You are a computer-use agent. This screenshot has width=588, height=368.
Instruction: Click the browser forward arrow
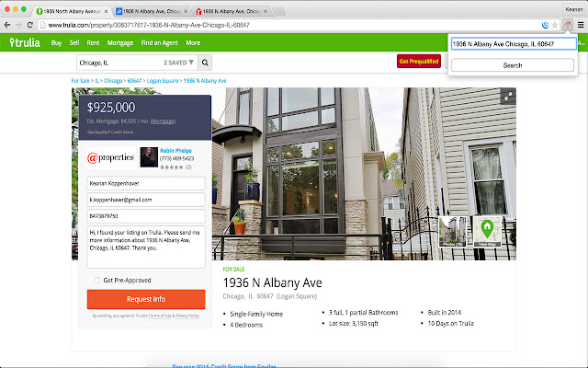pyautogui.click(x=18, y=25)
